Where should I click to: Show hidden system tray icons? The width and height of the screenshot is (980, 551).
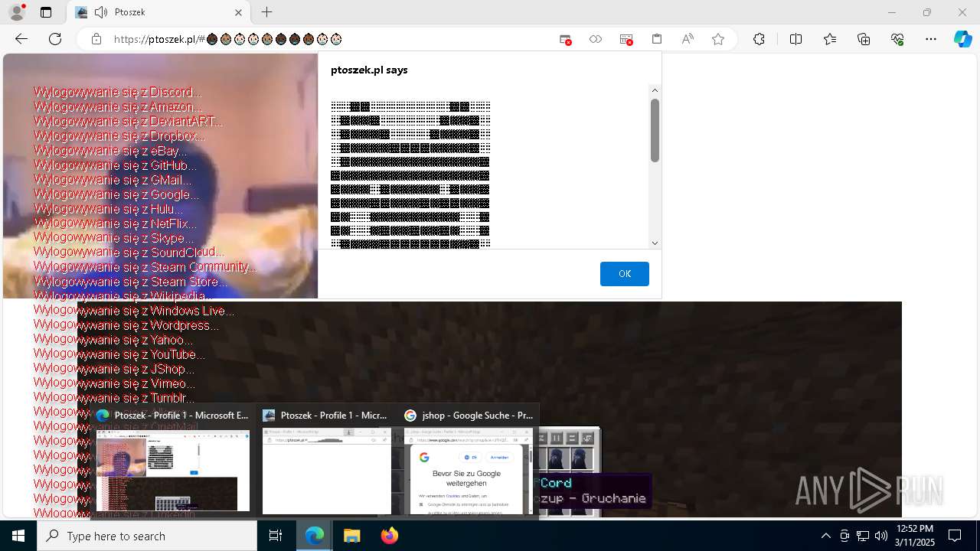click(825, 536)
